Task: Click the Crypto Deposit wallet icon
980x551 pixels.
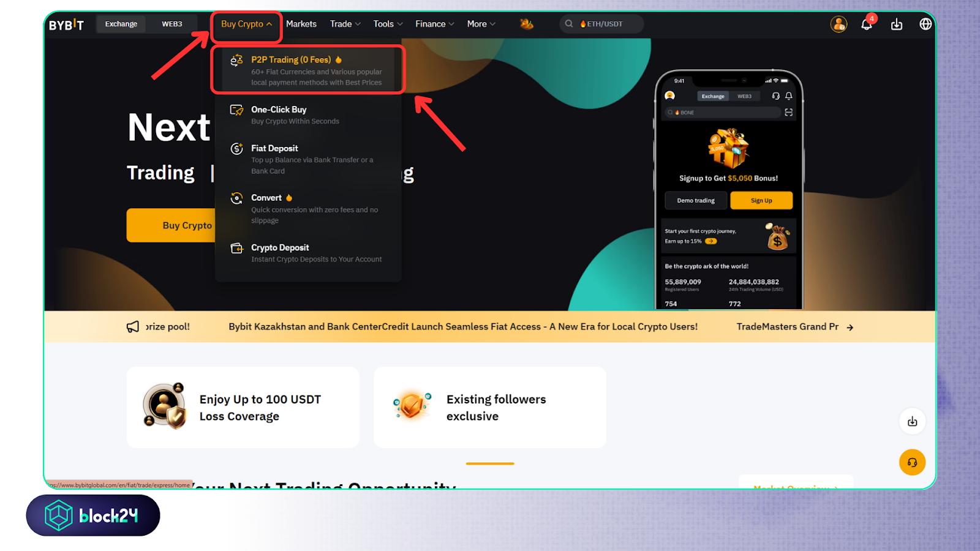Action: (x=236, y=248)
